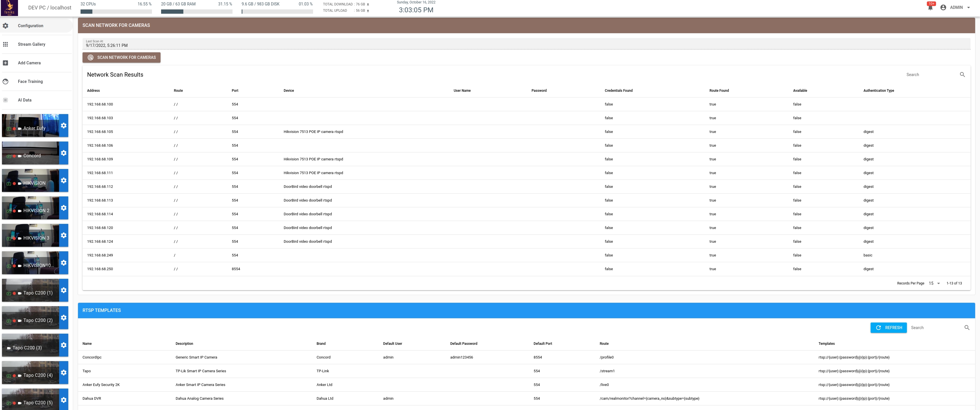Toggle the camera icon on Tapo C200 (3)
The width and height of the screenshot is (980, 410).
coord(9,348)
